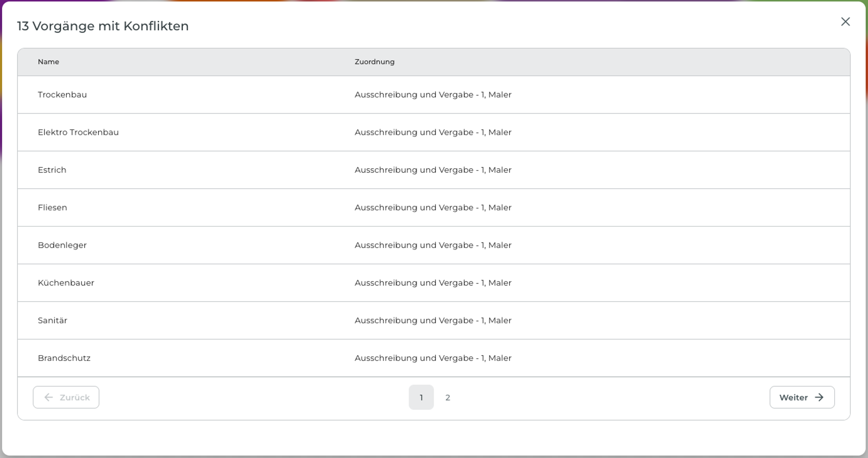The height and width of the screenshot is (458, 868).
Task: Click Zuordnung cell in the Trockenbau row
Action: [433, 95]
